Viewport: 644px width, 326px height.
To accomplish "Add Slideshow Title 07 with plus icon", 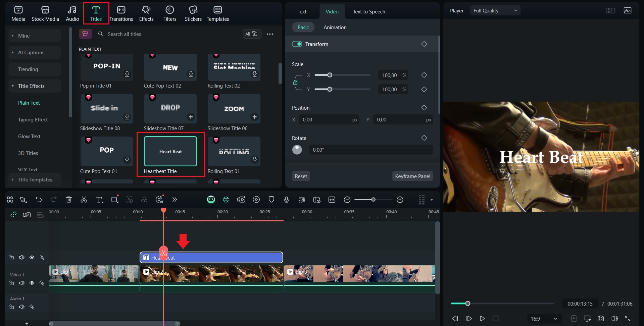I will [191, 117].
